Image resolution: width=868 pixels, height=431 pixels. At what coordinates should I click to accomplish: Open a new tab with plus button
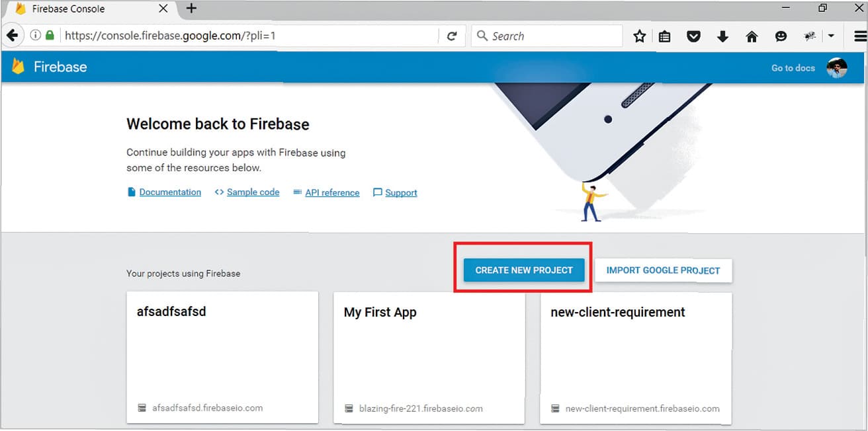(191, 9)
